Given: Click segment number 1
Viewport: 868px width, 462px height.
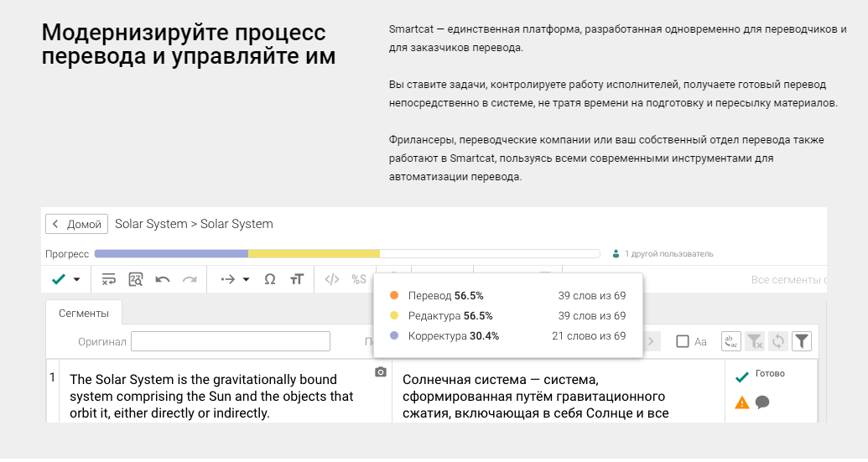Looking at the screenshot, I should point(53,377).
